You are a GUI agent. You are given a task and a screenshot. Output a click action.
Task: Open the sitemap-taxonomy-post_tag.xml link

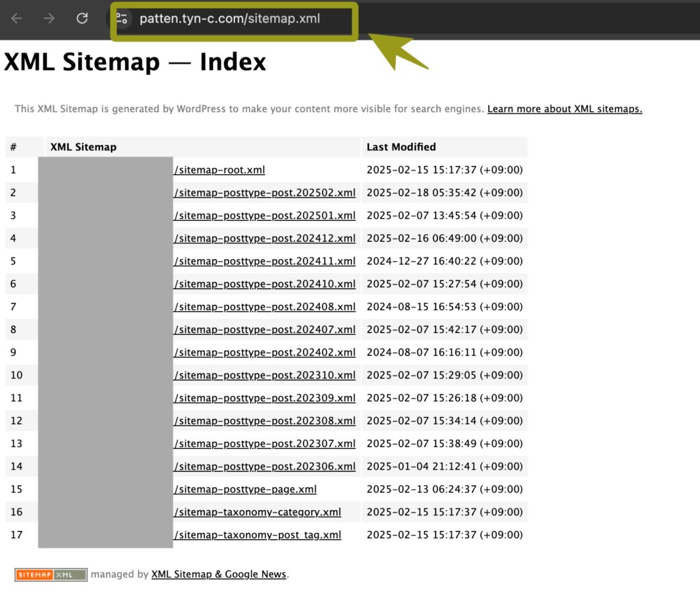tap(257, 535)
